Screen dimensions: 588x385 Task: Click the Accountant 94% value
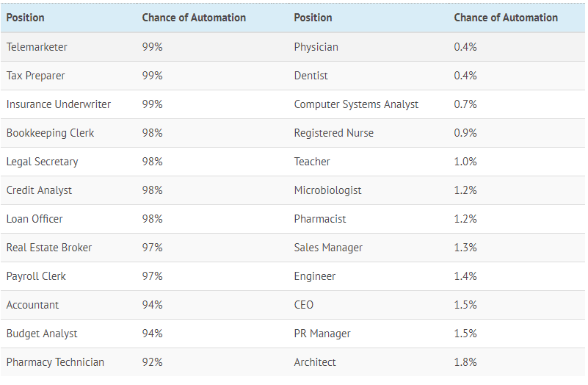(152, 305)
